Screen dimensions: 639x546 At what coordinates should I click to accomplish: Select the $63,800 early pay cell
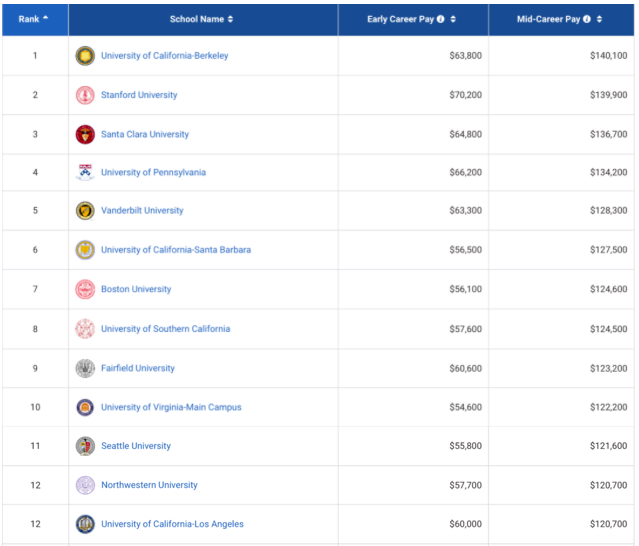[413, 56]
